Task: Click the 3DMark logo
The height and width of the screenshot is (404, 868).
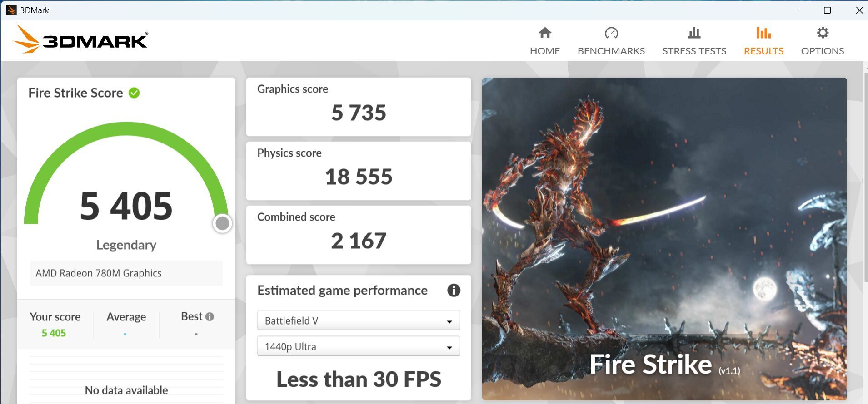Action: 80,40
